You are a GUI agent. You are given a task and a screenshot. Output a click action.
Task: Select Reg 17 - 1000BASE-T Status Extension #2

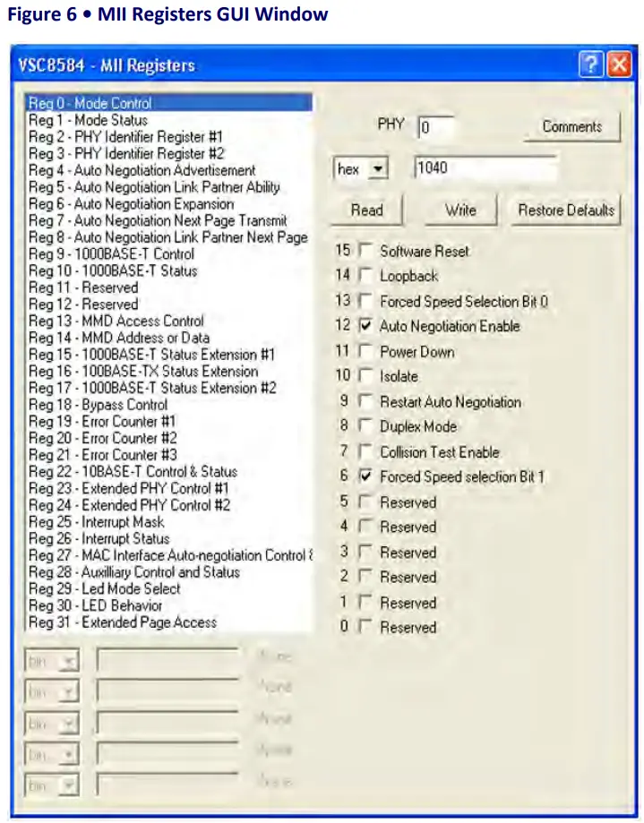pos(169,388)
